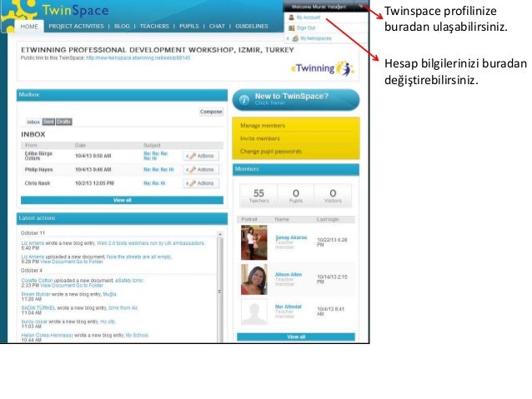
Task: Select the Inbox mailbox tab
Action: click(33, 122)
